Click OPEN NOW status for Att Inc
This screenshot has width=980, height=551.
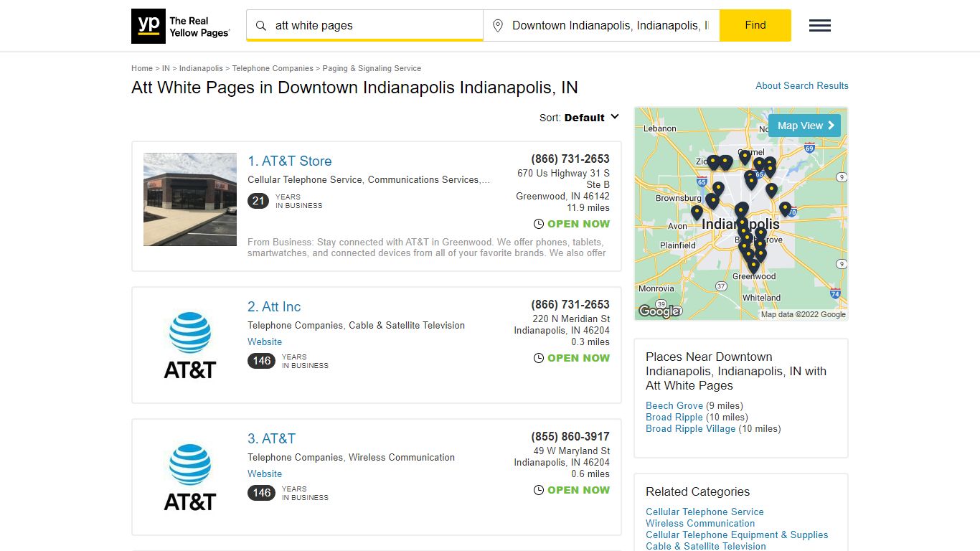[x=578, y=358]
